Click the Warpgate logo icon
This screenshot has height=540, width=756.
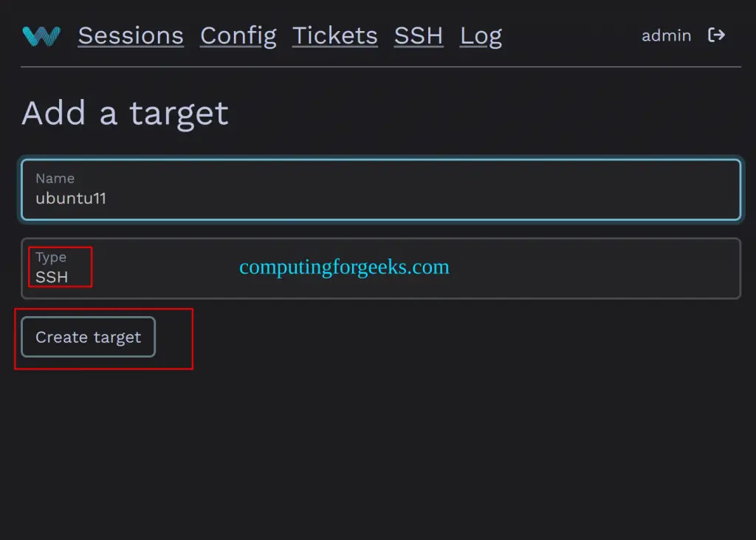coord(41,36)
